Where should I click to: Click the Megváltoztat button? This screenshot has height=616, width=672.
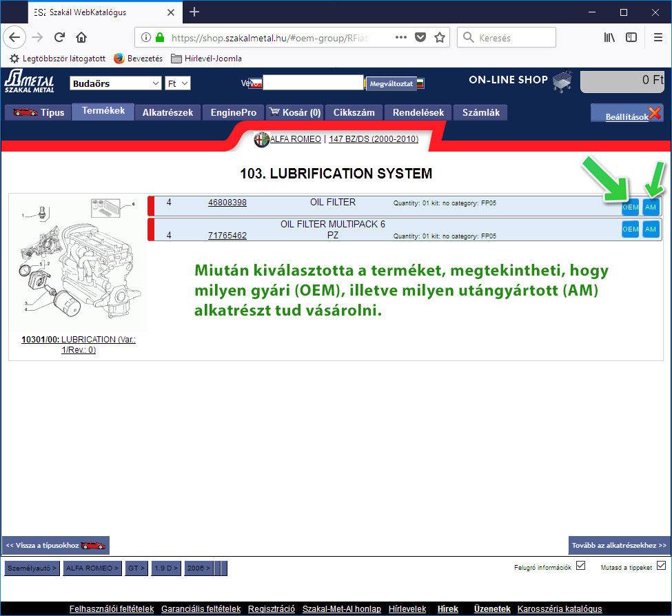[x=391, y=83]
